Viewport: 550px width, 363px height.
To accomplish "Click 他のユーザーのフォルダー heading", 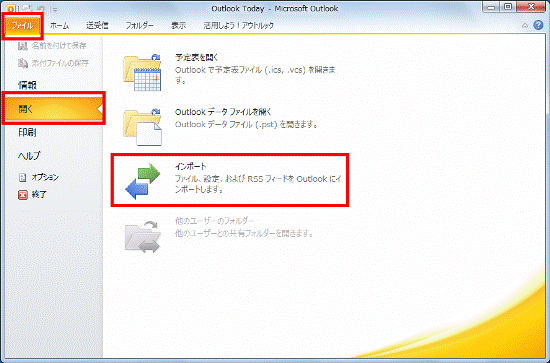I will pyautogui.click(x=214, y=221).
